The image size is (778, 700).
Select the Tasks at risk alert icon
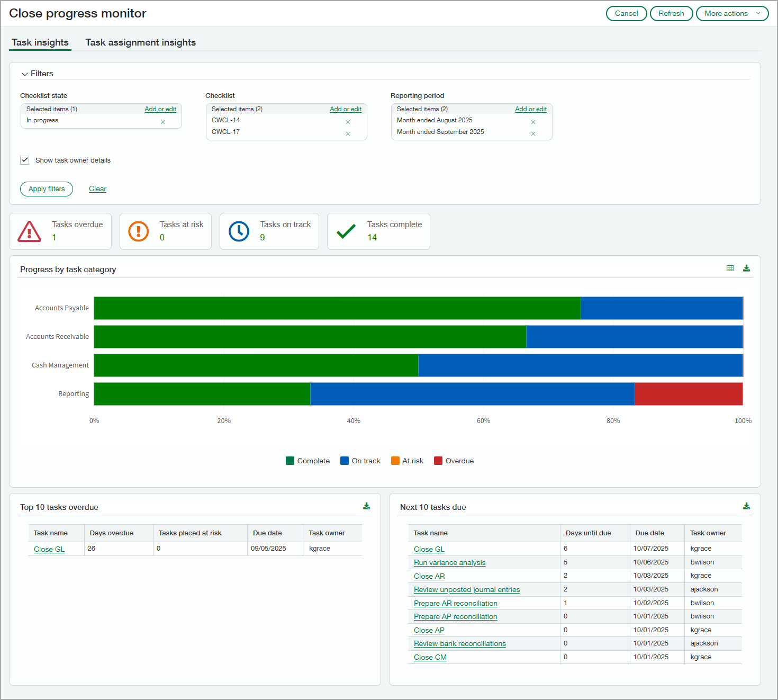(138, 231)
